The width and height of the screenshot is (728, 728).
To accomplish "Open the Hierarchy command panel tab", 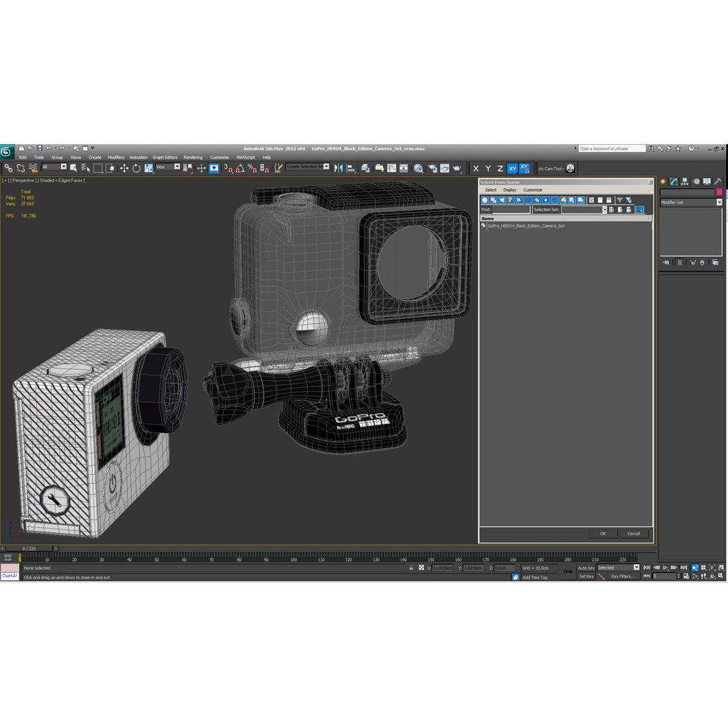I will (x=685, y=181).
